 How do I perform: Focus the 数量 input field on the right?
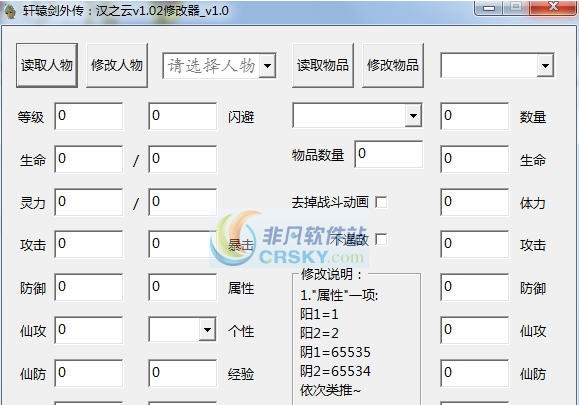474,116
